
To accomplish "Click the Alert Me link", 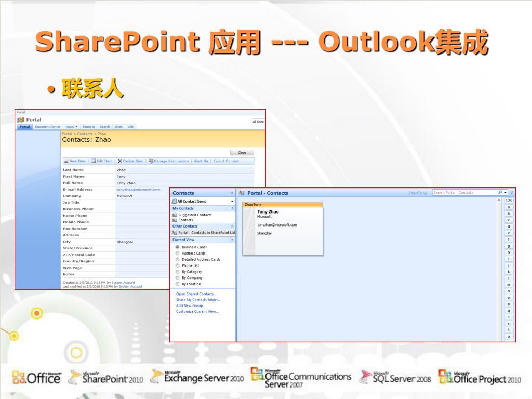I will pos(201,161).
